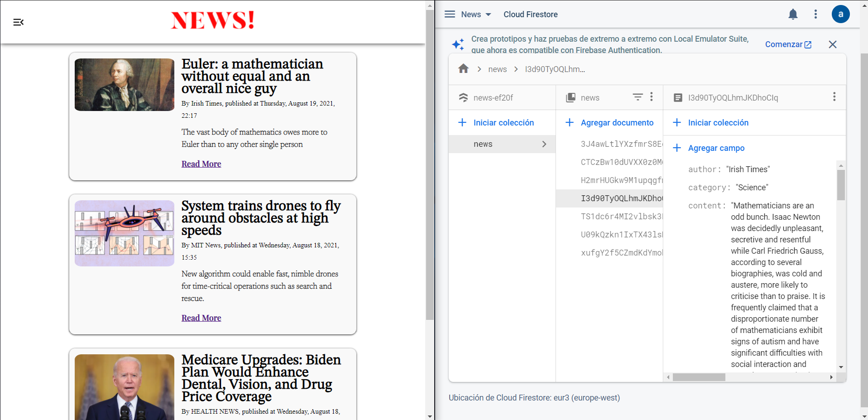
Task: Select the news collection row
Action: 502,144
